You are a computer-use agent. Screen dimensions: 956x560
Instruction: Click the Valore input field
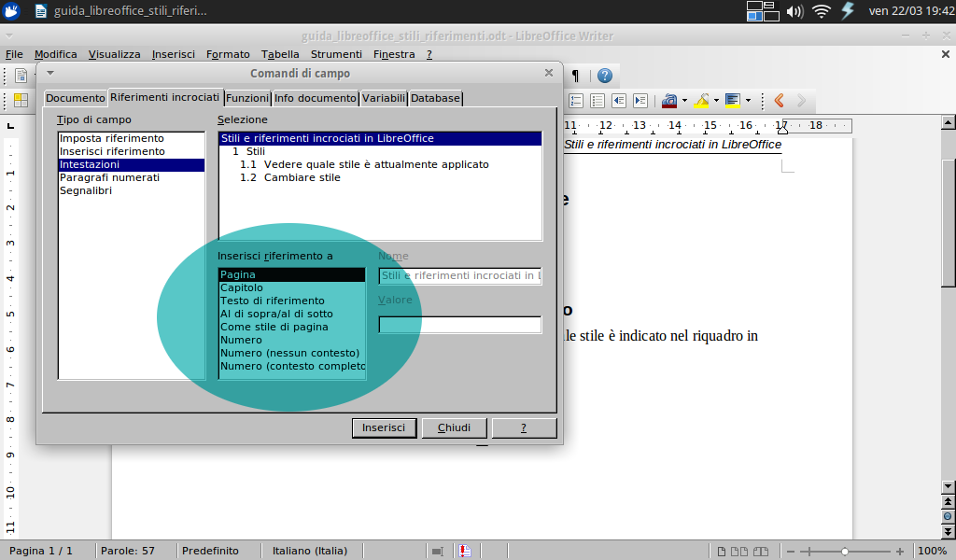460,325
